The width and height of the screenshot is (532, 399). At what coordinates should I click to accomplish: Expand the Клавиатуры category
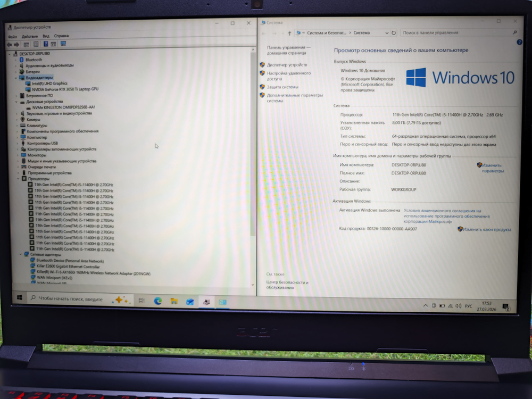(x=17, y=126)
